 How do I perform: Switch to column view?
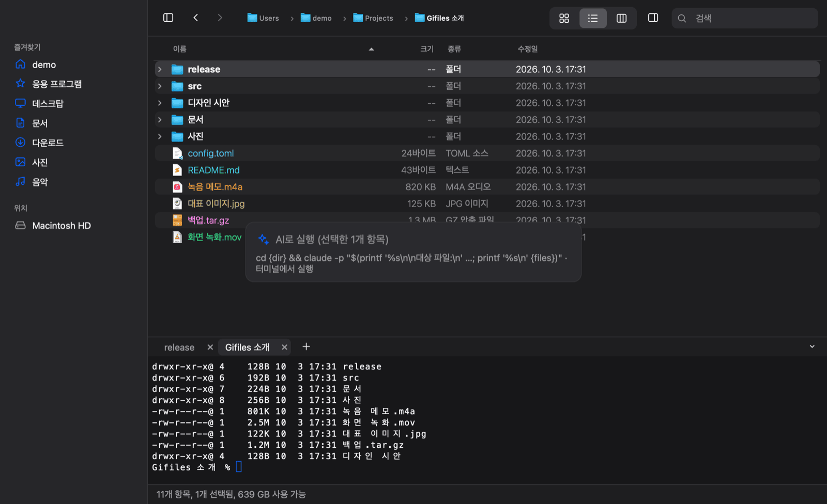622,18
